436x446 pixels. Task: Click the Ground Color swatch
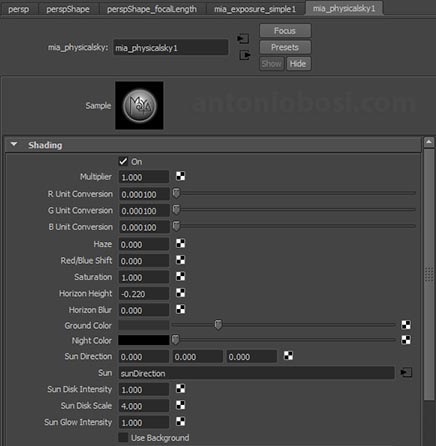pos(144,325)
